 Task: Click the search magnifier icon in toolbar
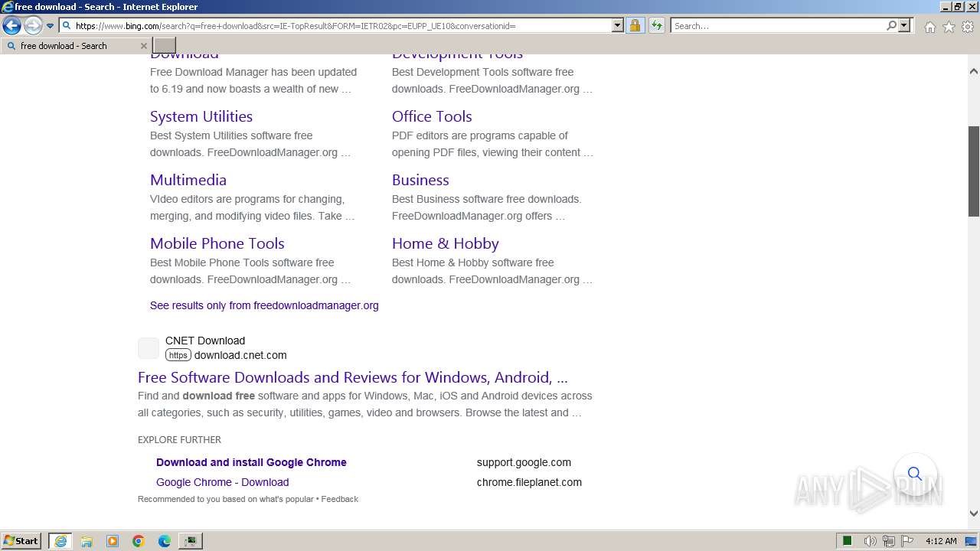click(x=891, y=26)
